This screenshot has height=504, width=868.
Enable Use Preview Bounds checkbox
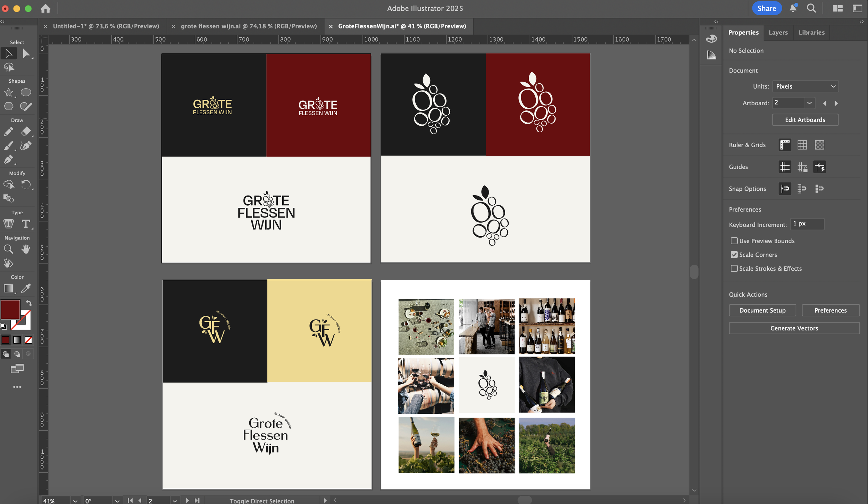[x=734, y=241]
